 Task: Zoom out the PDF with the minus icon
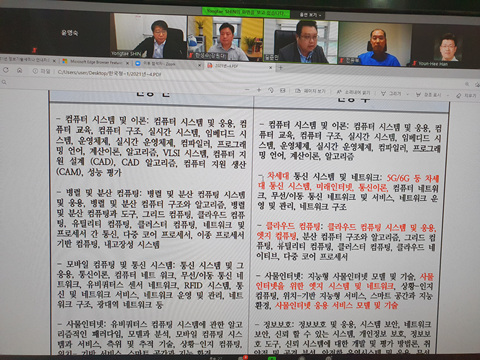pos(247,90)
